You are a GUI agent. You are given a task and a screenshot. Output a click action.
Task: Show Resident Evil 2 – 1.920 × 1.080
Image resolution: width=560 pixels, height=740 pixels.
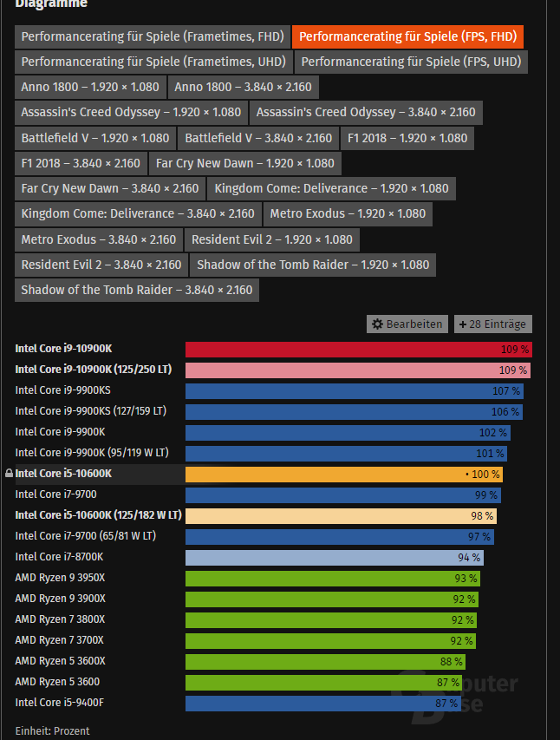(x=271, y=239)
